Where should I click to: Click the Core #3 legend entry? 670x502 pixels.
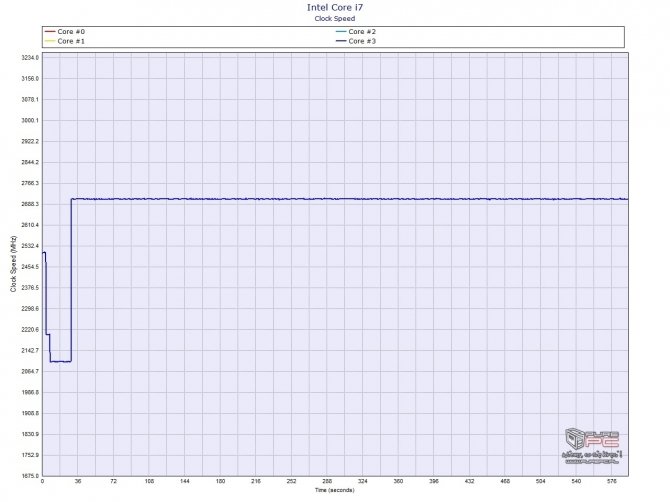point(356,41)
